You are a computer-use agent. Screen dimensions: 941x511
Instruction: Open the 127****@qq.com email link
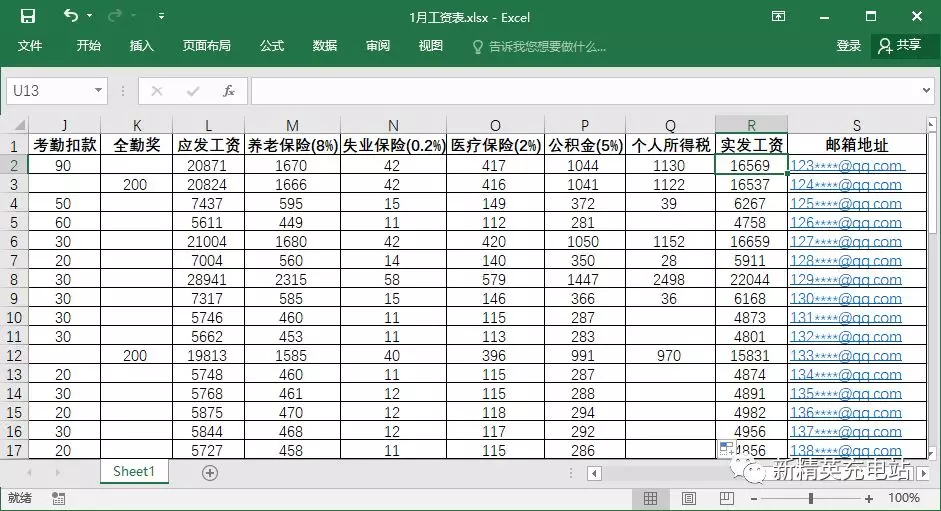846,241
